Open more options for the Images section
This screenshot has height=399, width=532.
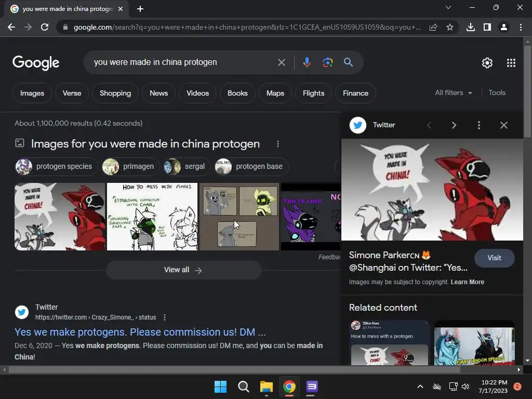(x=278, y=144)
